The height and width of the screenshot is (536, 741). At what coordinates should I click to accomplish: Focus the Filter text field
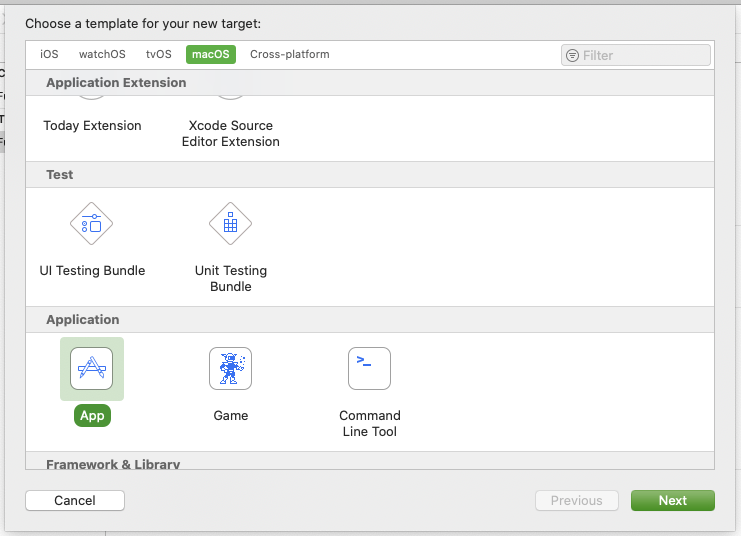pos(642,56)
